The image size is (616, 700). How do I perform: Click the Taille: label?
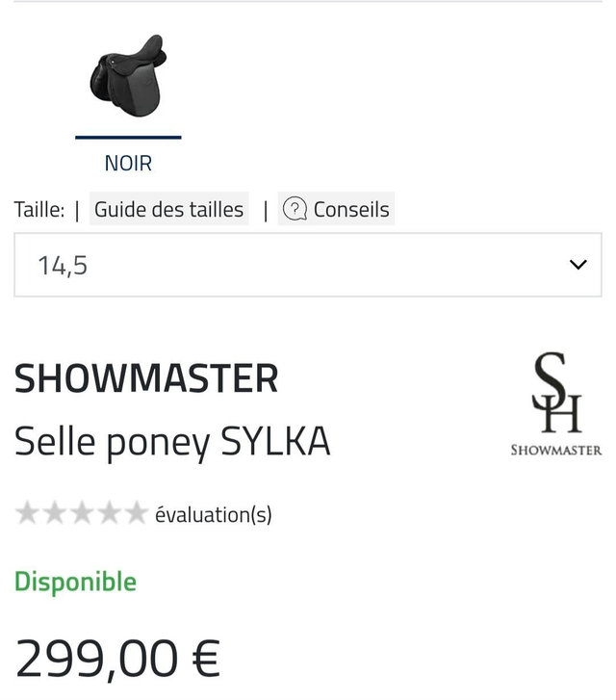(39, 209)
